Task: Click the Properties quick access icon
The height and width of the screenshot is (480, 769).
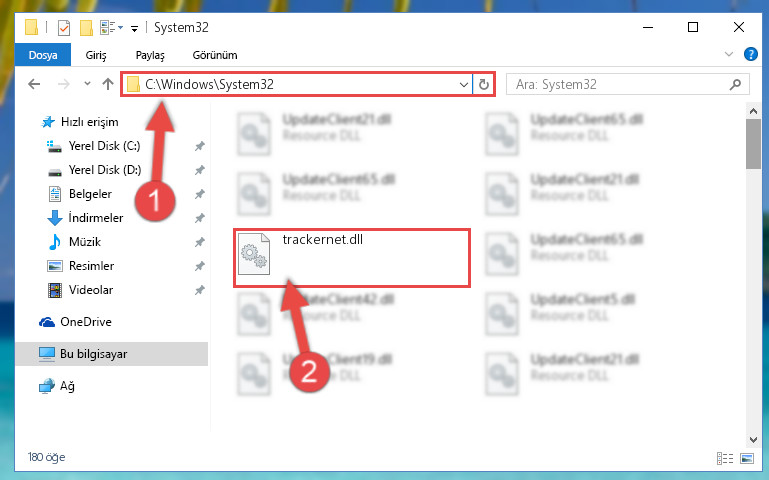Action: [x=64, y=28]
